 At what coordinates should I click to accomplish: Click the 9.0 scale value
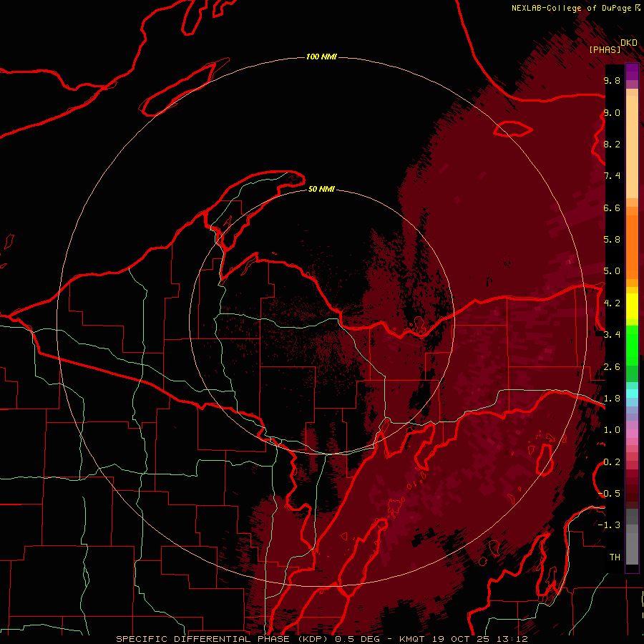(x=612, y=112)
